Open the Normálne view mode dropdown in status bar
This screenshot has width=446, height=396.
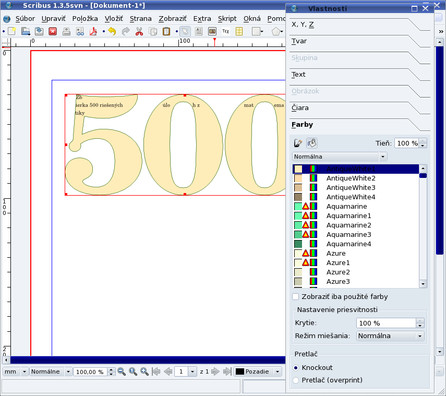coord(50,371)
